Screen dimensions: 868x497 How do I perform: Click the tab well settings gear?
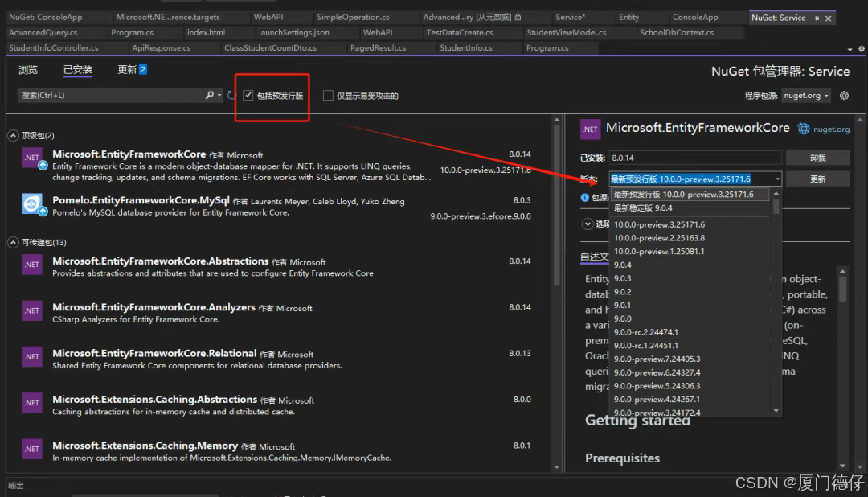(862, 49)
